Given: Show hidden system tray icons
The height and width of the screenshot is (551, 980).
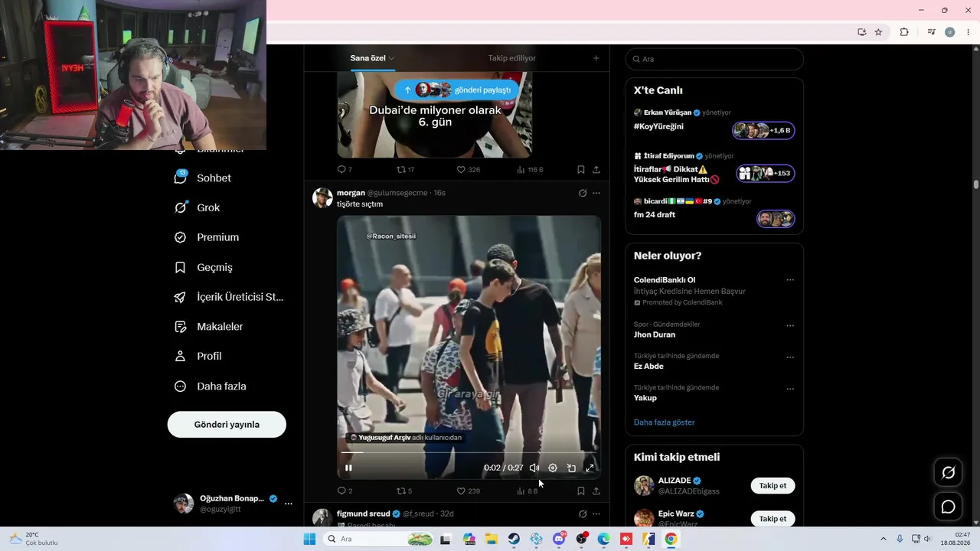Looking at the screenshot, I should [x=883, y=540].
